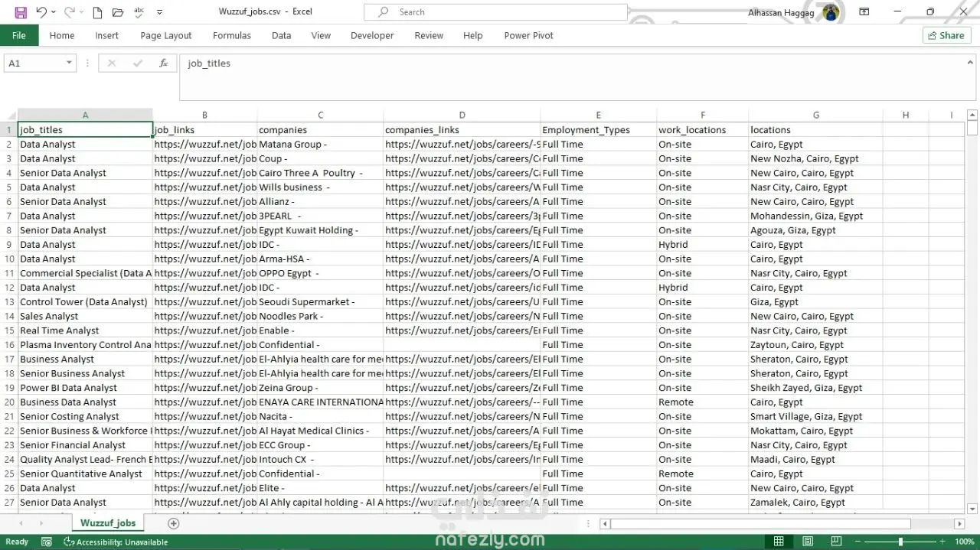The width and height of the screenshot is (980, 550).
Task: Open the View tab
Action: click(x=321, y=35)
